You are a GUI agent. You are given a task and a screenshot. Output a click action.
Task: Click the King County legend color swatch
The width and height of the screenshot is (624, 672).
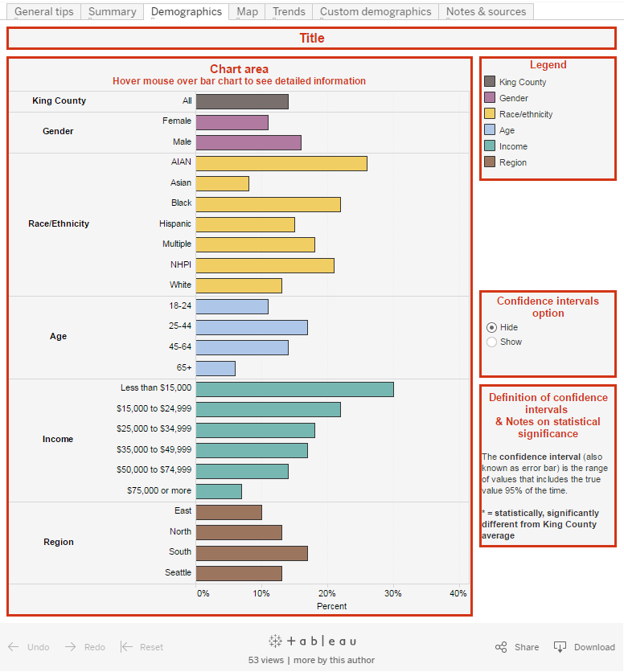coord(490,82)
